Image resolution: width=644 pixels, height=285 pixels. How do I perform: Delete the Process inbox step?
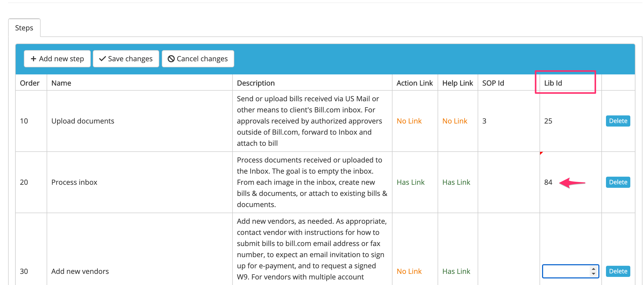pos(618,182)
